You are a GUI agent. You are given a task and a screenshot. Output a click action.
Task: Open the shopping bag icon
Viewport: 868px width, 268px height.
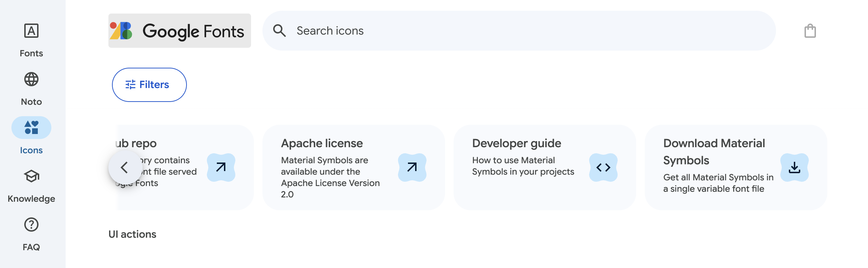click(810, 31)
